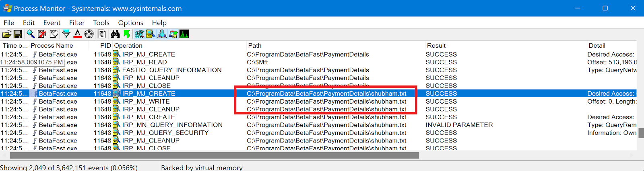The width and height of the screenshot is (644, 171).
Task: Click the Open log file toolbar icon
Action: [x=7, y=34]
